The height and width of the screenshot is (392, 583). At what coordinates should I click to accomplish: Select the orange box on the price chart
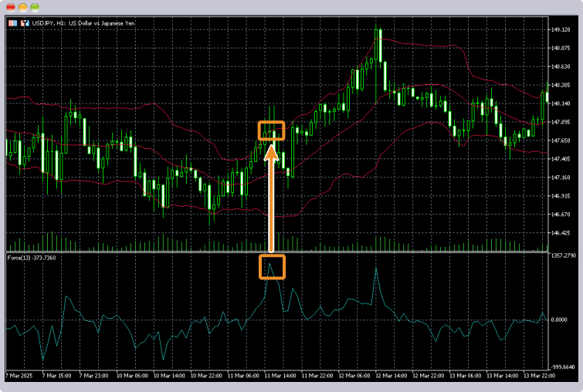tap(271, 130)
